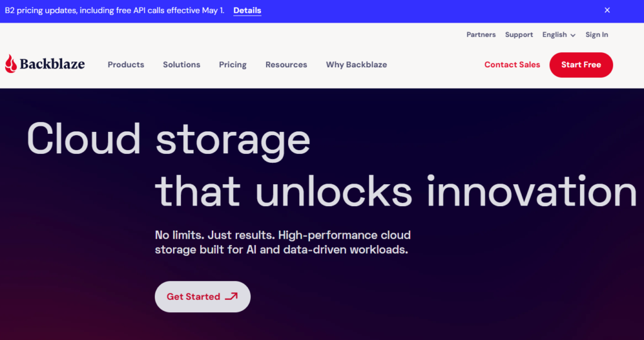
Task: Click the Get Started button
Action: pos(203,297)
